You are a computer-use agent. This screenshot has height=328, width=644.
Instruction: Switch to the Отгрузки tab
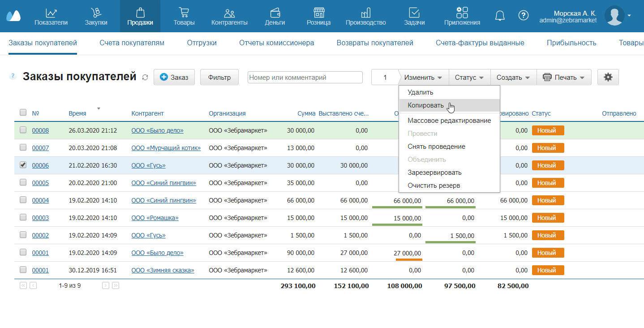[x=202, y=43]
